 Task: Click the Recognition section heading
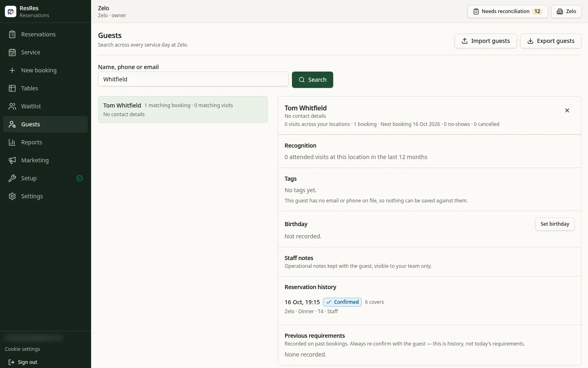click(301, 146)
